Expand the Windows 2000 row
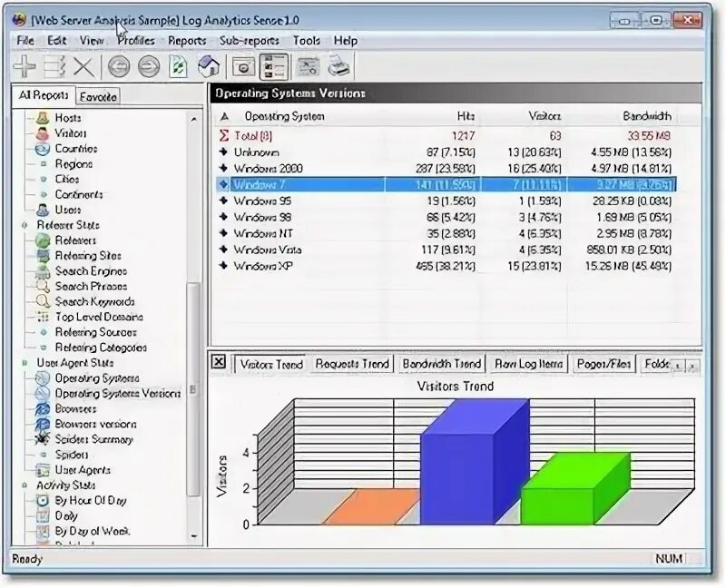The width and height of the screenshot is (726, 588). (x=223, y=168)
